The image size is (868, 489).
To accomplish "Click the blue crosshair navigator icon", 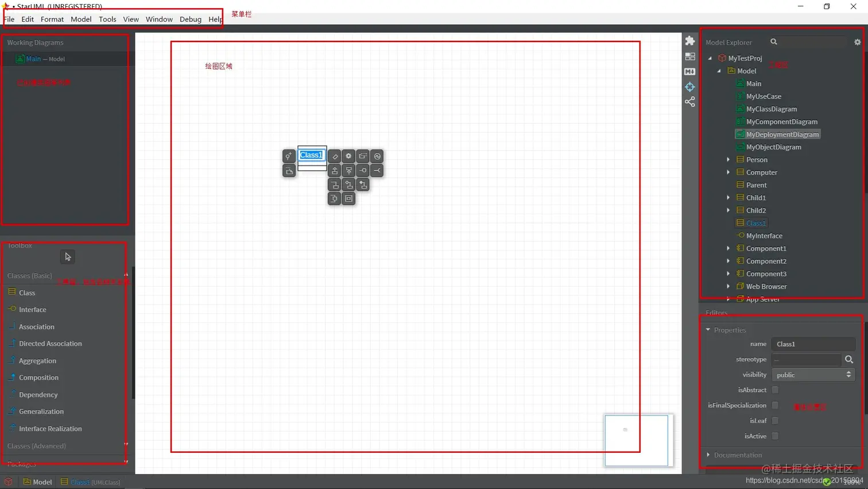I will [690, 87].
